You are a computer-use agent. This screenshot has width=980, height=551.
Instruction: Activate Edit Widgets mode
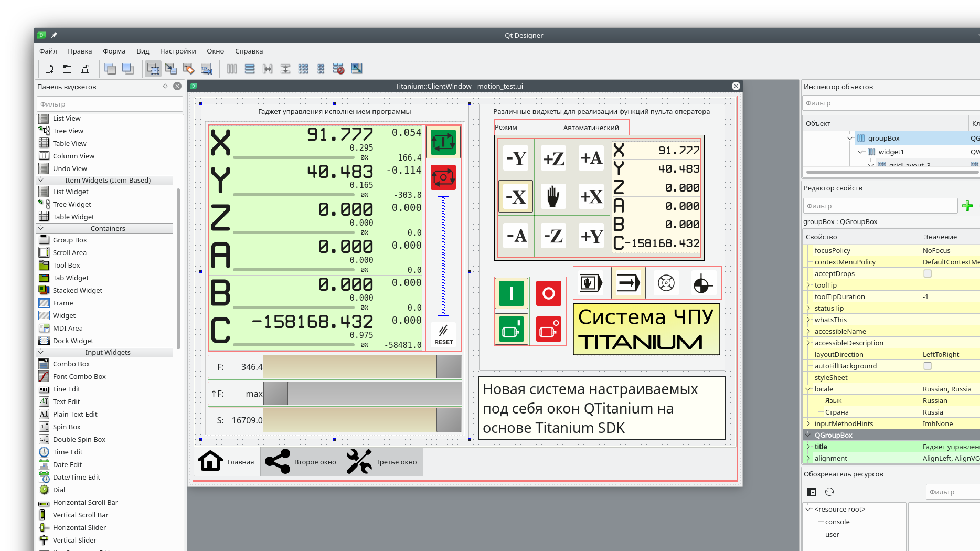[153, 69]
